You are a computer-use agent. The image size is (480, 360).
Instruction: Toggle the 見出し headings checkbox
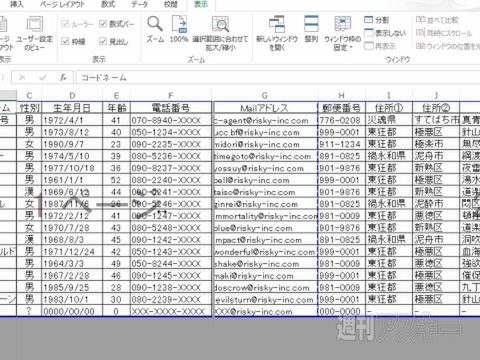114,41
